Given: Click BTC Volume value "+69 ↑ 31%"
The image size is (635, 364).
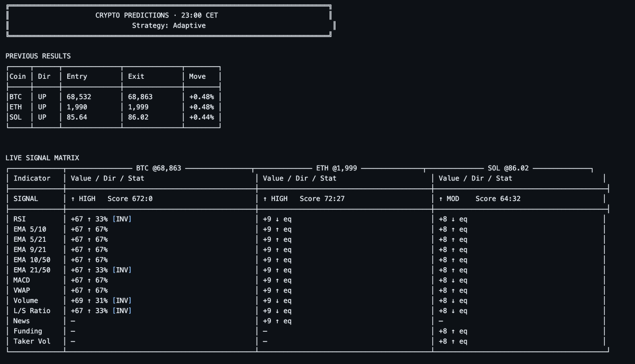Looking at the screenshot, I should 89,301.
